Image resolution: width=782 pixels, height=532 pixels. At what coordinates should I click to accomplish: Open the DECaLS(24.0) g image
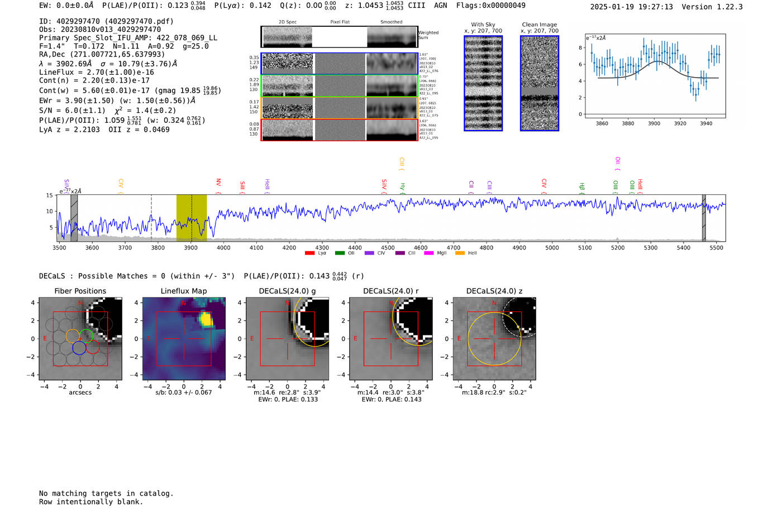[x=288, y=339]
